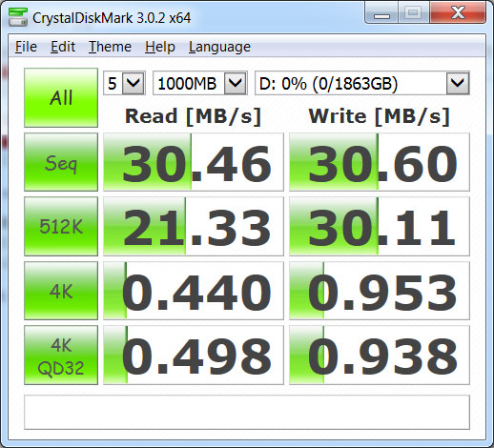Run the 4K QD32 test
Viewport: 494px width, 448px height.
(x=61, y=356)
